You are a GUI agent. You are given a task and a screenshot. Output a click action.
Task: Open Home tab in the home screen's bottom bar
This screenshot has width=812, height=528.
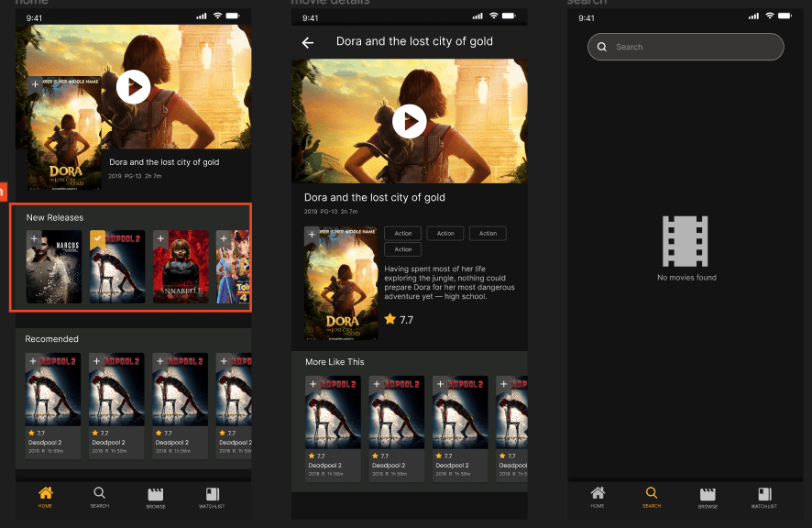pos(45,497)
